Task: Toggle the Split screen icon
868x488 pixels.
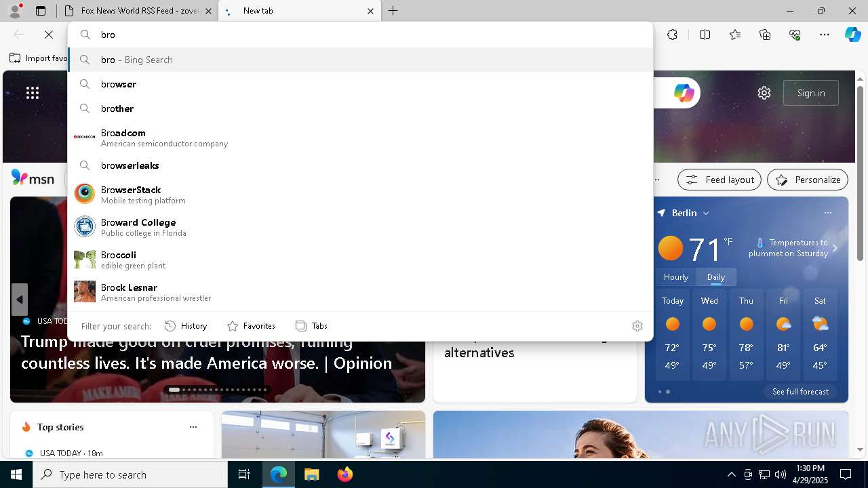Action: (x=705, y=35)
